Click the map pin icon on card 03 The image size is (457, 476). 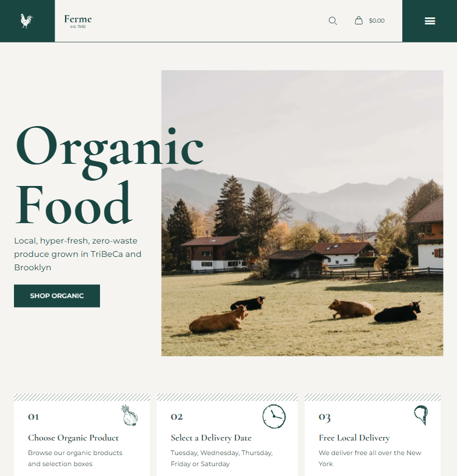pos(421,415)
